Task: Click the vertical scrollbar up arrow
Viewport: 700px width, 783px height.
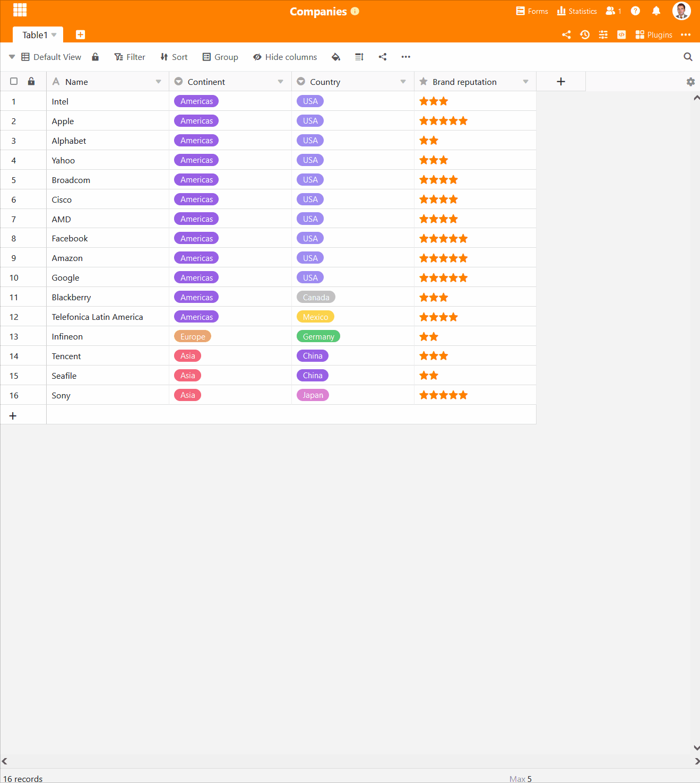Action: [x=696, y=98]
